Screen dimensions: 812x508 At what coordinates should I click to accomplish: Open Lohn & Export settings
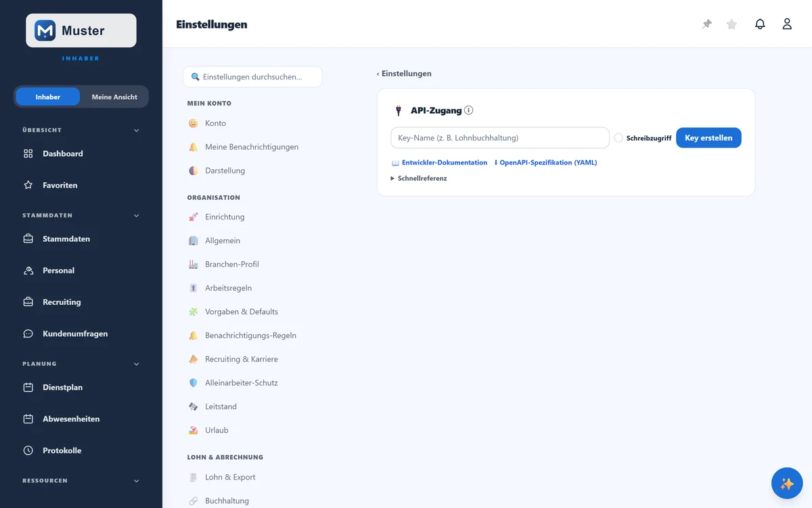point(252,477)
